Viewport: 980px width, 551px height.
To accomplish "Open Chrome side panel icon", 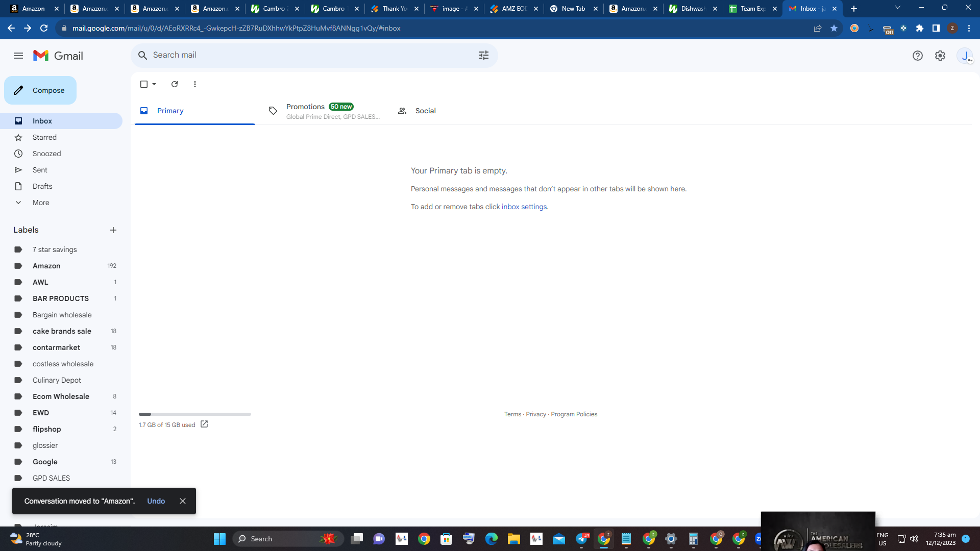I will coord(936,28).
